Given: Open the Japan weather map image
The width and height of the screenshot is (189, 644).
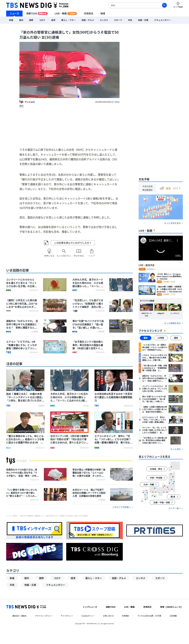Looking at the screenshot, I should pyautogui.click(x=161, y=207).
